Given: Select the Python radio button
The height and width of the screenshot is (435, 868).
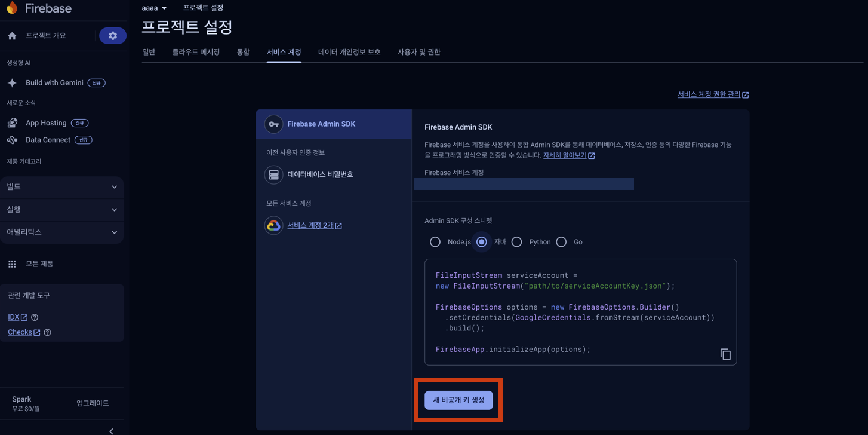Looking at the screenshot, I should click(x=516, y=242).
